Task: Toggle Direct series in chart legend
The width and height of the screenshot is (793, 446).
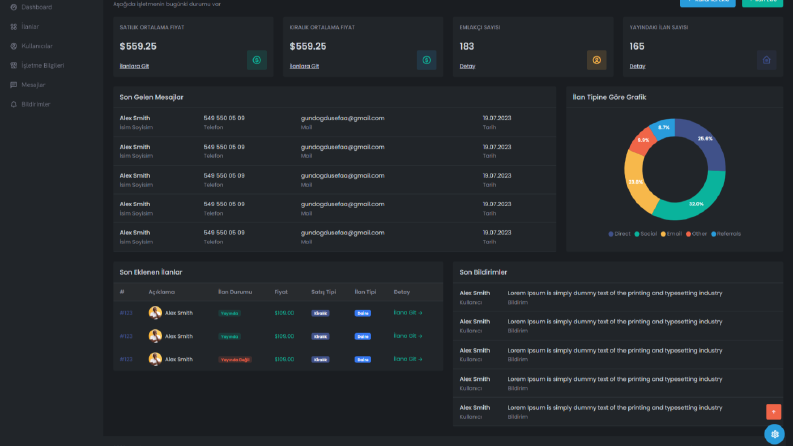Action: 619,234
